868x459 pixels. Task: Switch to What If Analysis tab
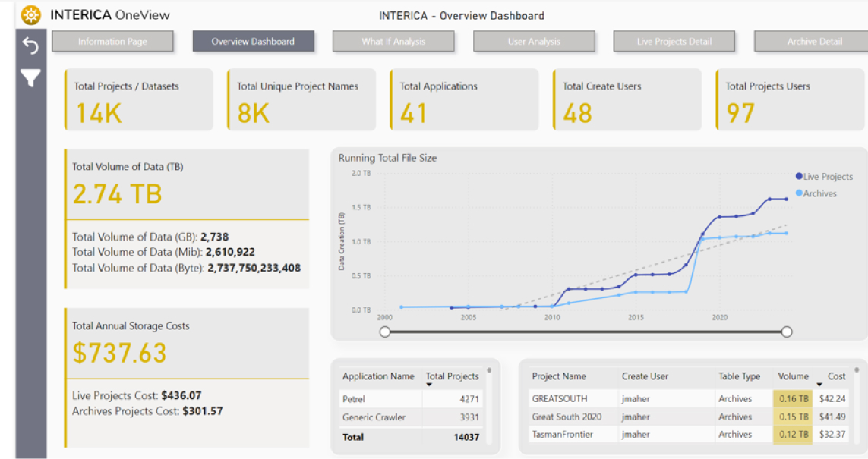coord(393,42)
